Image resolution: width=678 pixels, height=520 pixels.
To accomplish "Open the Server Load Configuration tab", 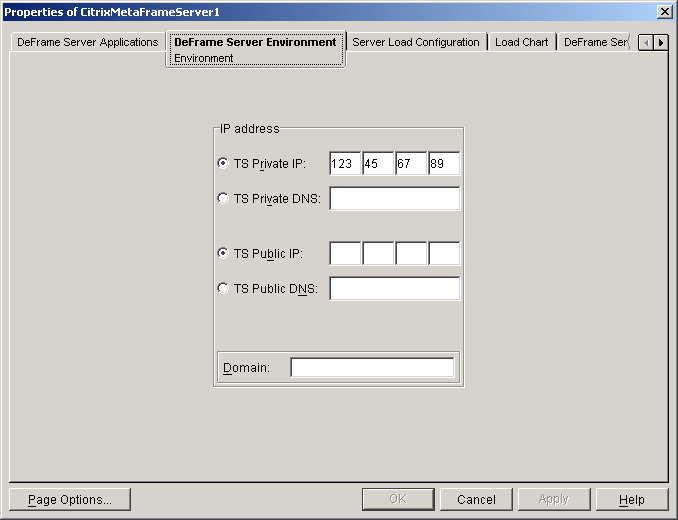I will [x=416, y=42].
